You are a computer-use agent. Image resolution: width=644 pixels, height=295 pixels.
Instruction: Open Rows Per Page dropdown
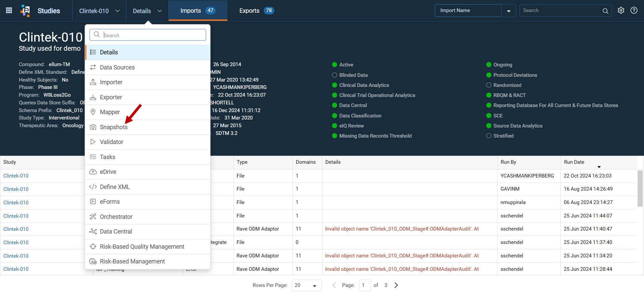(x=307, y=285)
